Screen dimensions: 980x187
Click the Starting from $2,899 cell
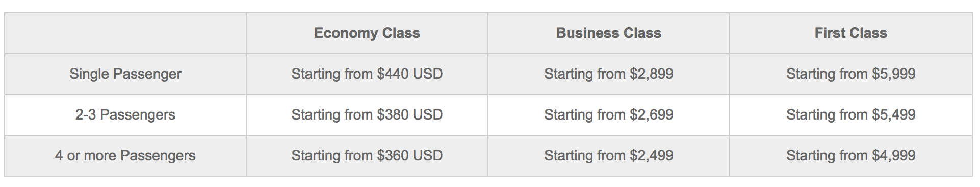(x=609, y=74)
